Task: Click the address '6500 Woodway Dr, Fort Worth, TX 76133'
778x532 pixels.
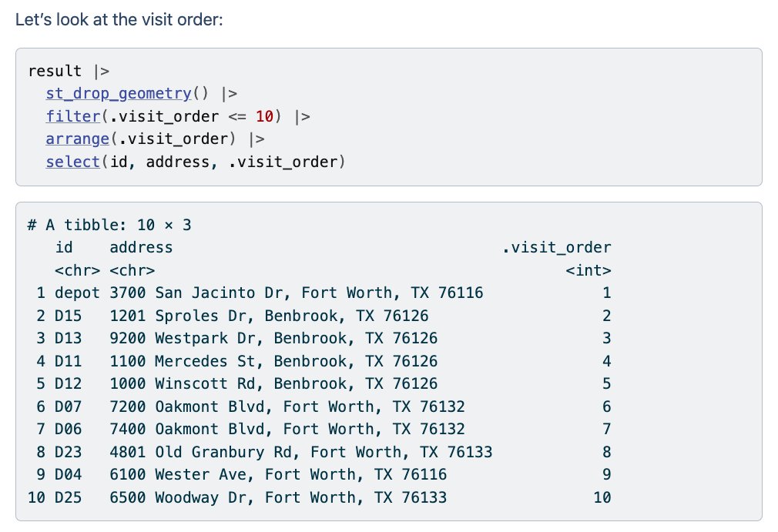Action: click(278, 497)
